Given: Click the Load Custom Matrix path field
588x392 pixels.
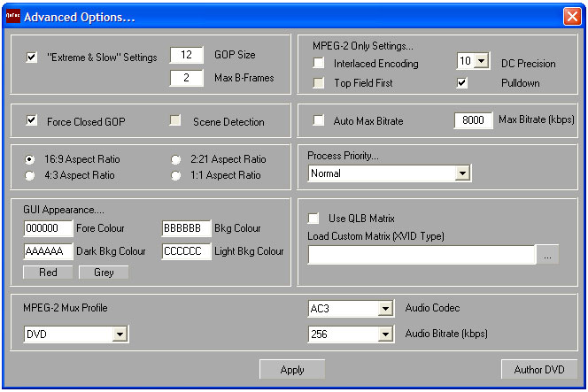Looking at the screenshot, I should (x=422, y=255).
